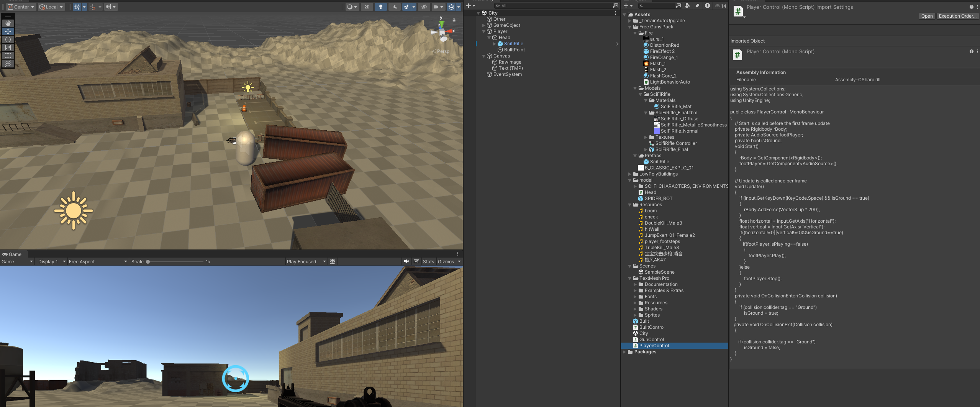Toggle scene lighting with the lightbulb button
The height and width of the screenshot is (407, 980).
click(380, 7)
